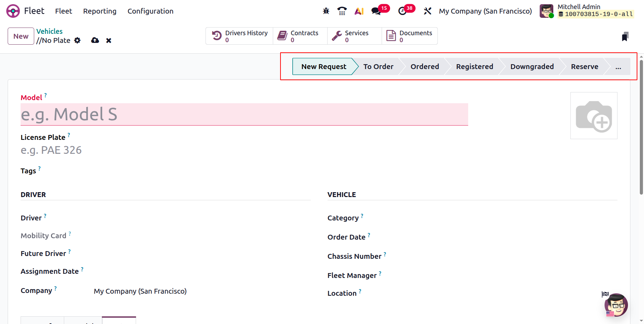Discard changes with the X icon
This screenshot has height=324, width=644.
tap(109, 40)
